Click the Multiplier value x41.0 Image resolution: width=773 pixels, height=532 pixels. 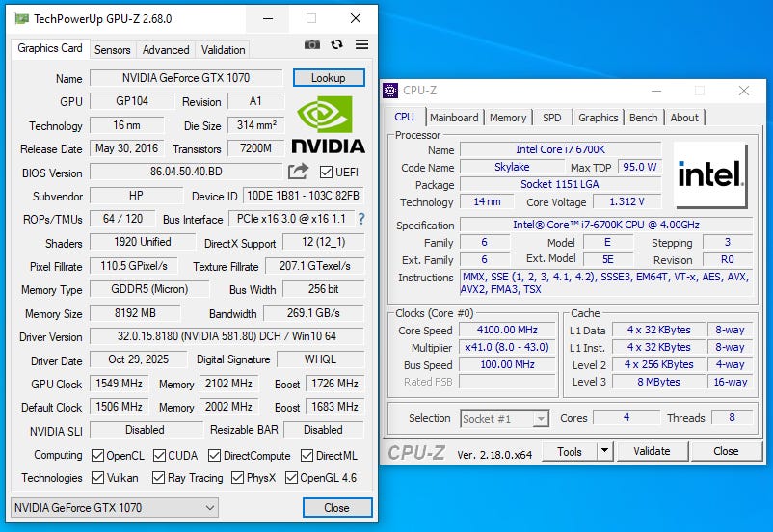[507, 347]
